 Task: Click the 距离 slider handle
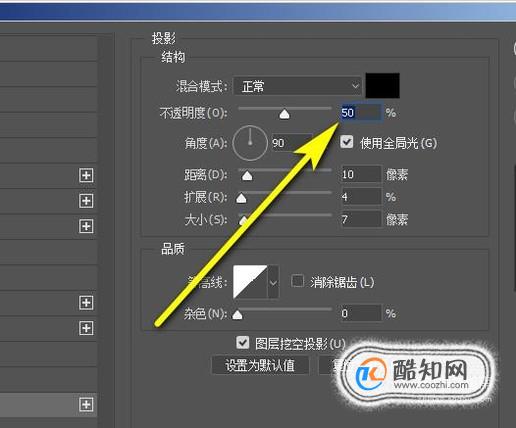(247, 175)
